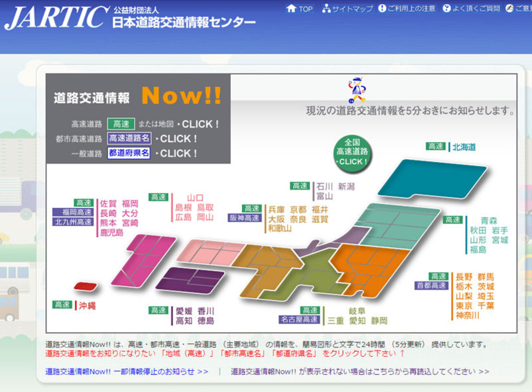The image size is (532, 392).
Task: Click the red Okinawa shape on map
Action: tap(86, 286)
